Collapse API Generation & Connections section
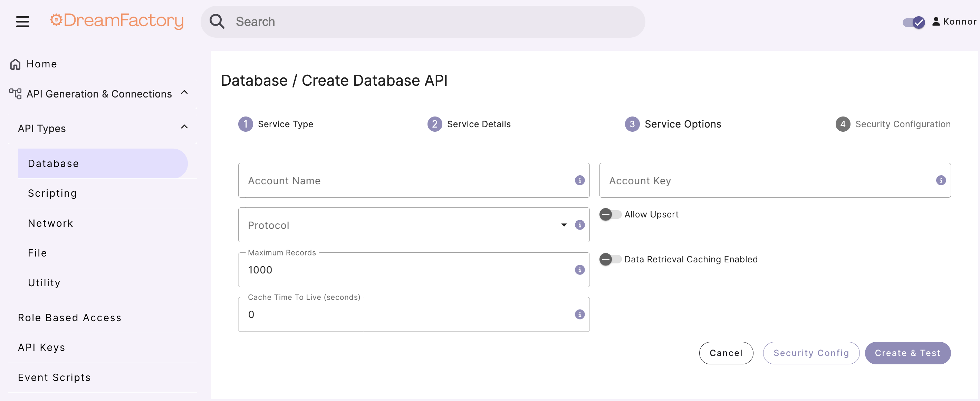 (184, 93)
